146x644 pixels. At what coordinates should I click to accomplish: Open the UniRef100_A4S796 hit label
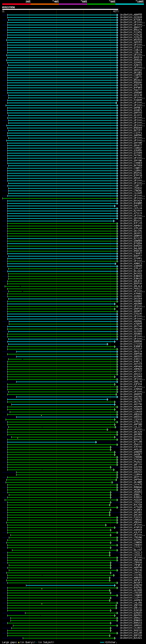click(131, 404)
